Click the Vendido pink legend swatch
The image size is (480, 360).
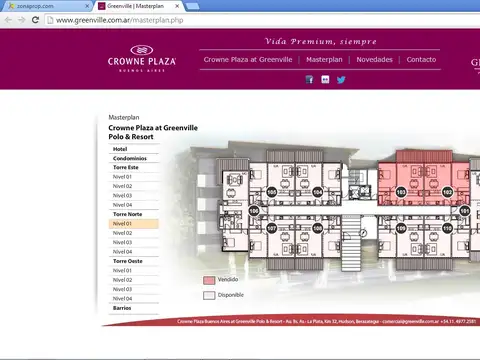pyautogui.click(x=209, y=280)
